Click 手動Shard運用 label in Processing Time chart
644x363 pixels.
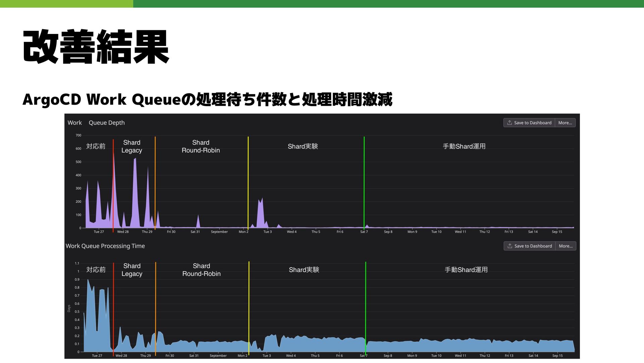click(x=466, y=270)
